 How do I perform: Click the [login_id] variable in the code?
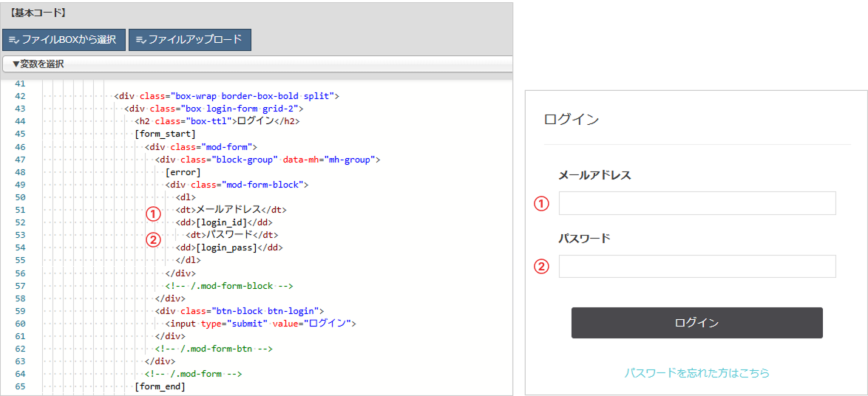pos(221,222)
